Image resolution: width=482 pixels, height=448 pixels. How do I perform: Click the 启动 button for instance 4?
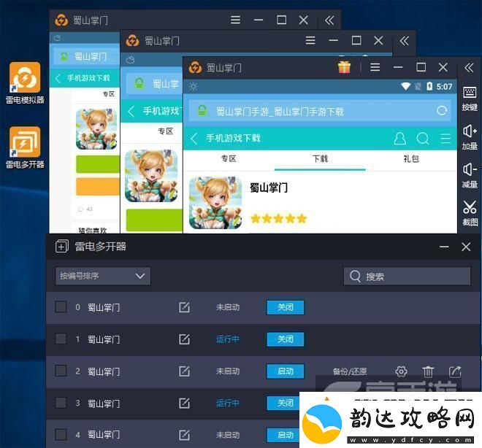click(283, 435)
